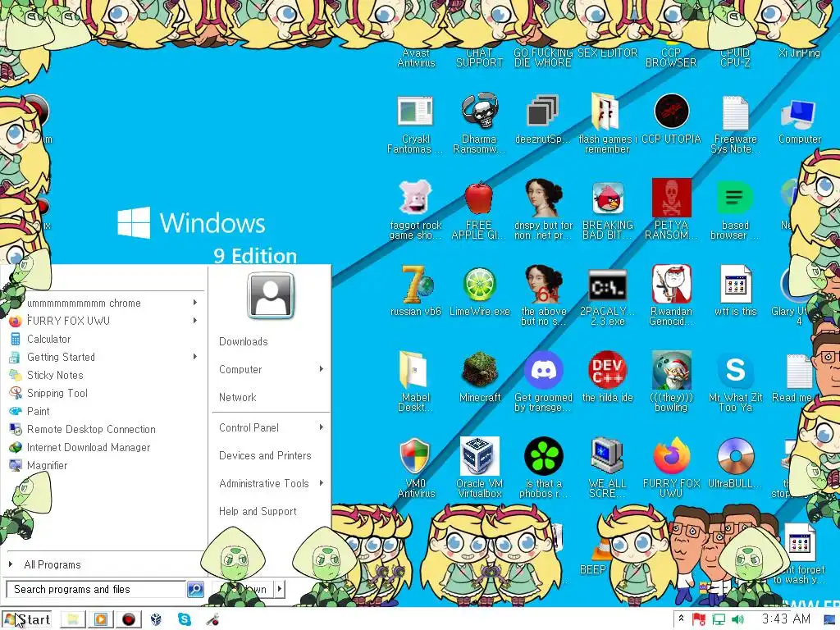Click the Start button

(x=27, y=619)
